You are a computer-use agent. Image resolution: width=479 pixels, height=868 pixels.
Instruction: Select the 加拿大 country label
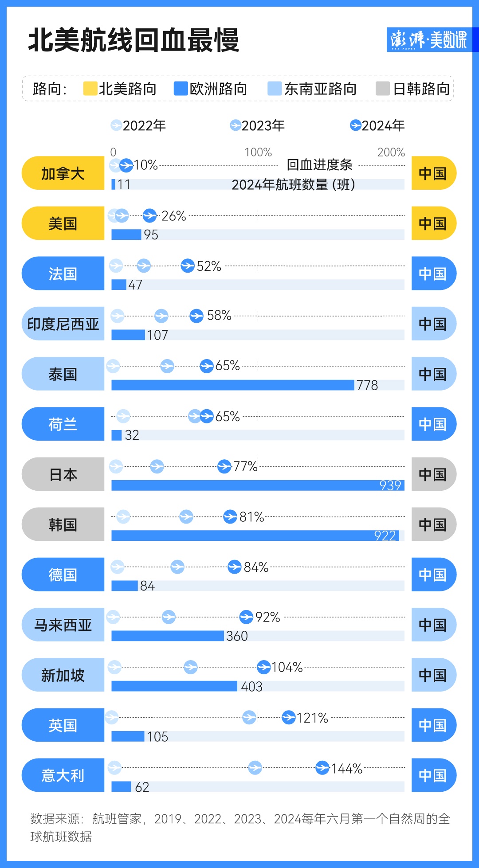pyautogui.click(x=63, y=173)
